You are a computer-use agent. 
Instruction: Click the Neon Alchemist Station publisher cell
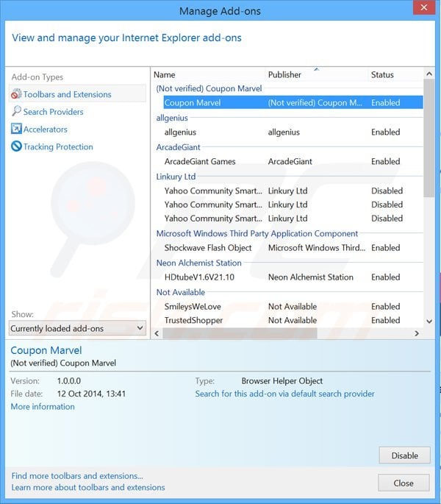pos(311,277)
